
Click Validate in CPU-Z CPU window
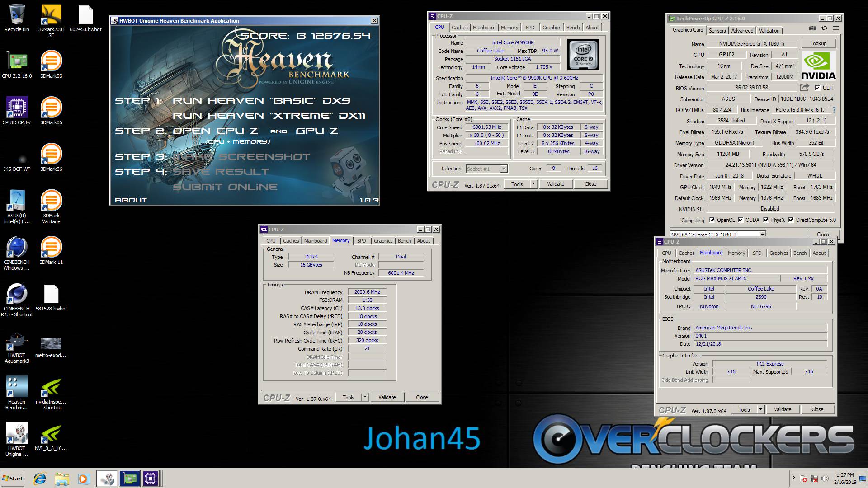click(556, 184)
